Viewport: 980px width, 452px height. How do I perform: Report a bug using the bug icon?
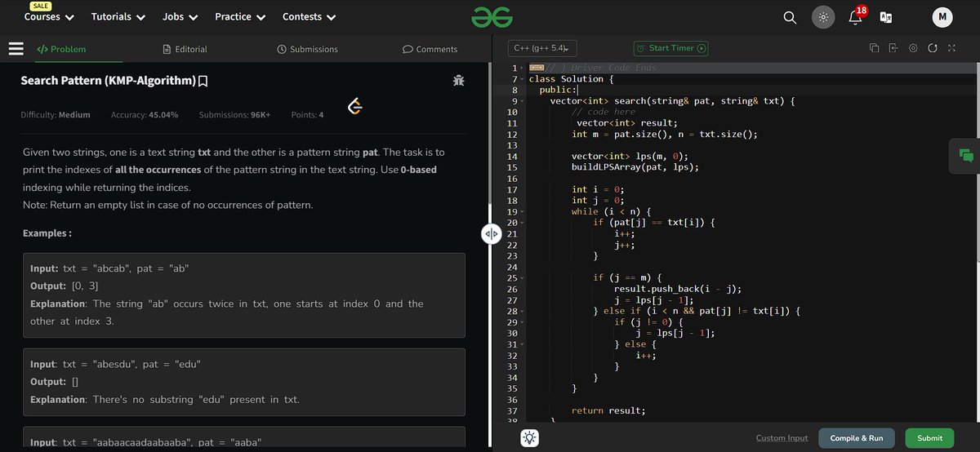(459, 81)
